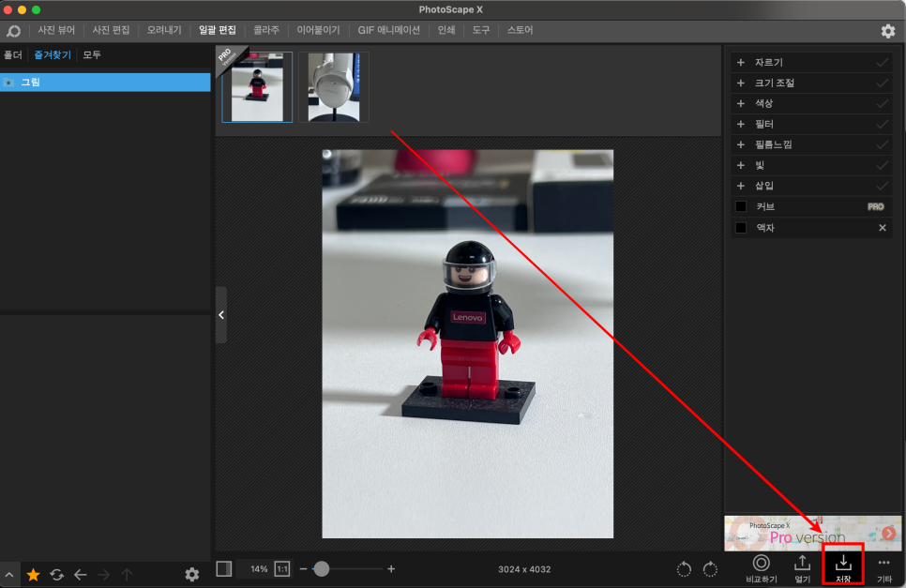Click the PhotoScape X home logo icon
Viewport: 906px width, 588px height.
[14, 31]
